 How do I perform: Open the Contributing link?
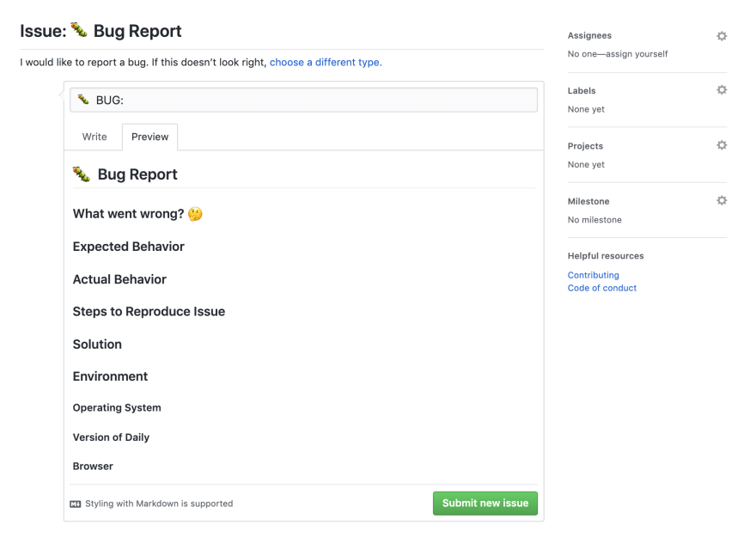coord(593,275)
